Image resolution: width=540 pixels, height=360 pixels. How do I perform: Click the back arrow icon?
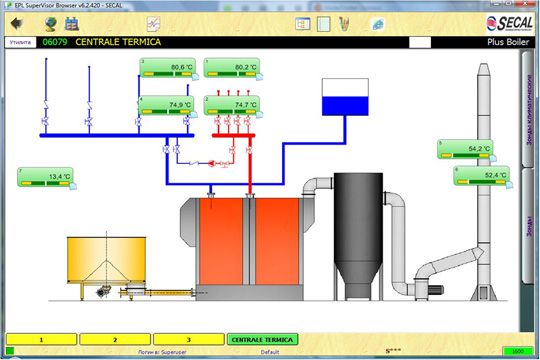[x=17, y=23]
